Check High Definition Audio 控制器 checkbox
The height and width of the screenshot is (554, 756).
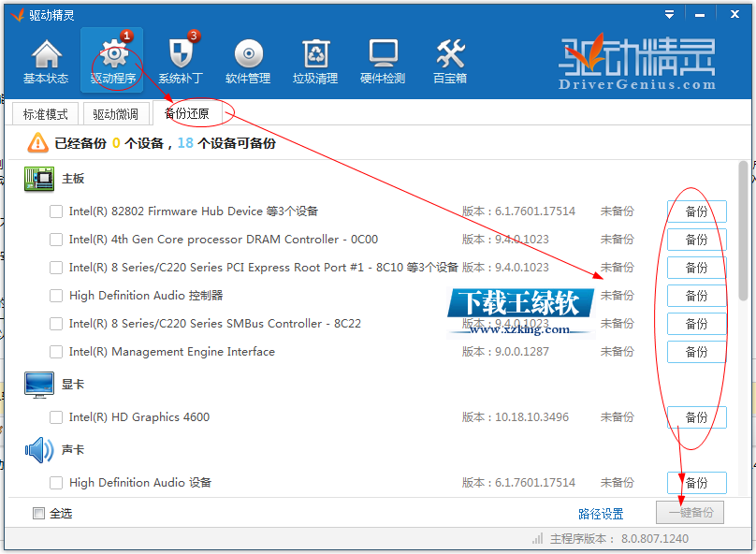(x=56, y=296)
